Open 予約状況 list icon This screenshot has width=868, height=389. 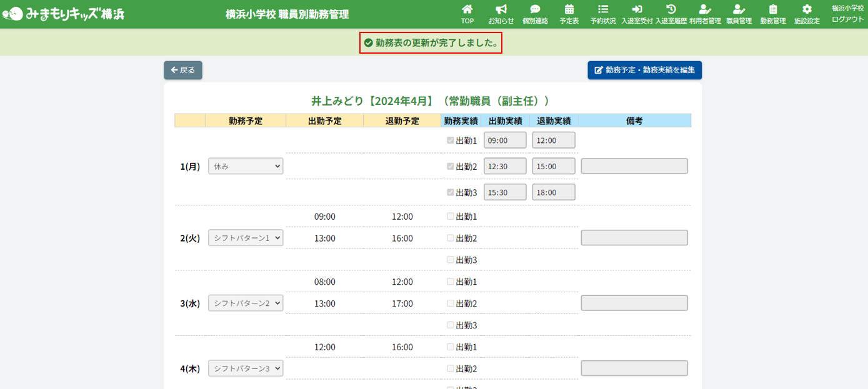(x=602, y=9)
